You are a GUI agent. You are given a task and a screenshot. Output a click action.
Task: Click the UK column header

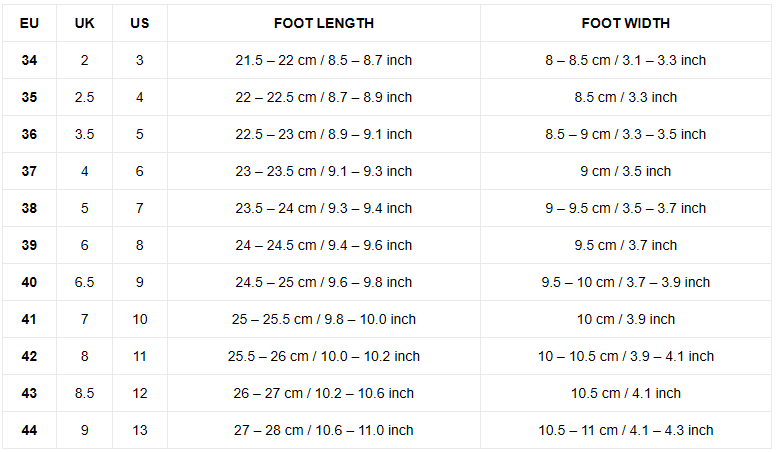(85, 23)
